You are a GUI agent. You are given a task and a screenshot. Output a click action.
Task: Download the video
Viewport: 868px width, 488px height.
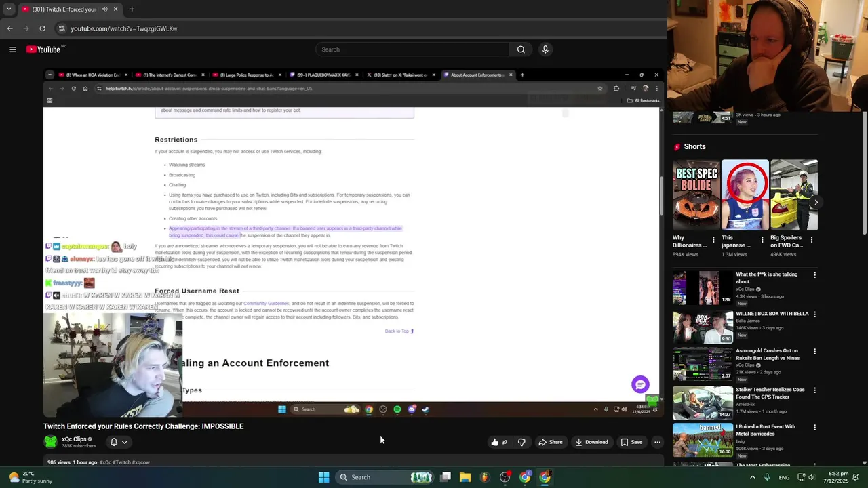591,442
